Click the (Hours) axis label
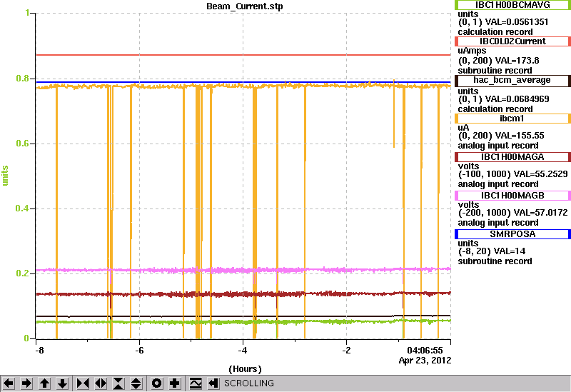The image size is (571, 392). pyautogui.click(x=245, y=369)
